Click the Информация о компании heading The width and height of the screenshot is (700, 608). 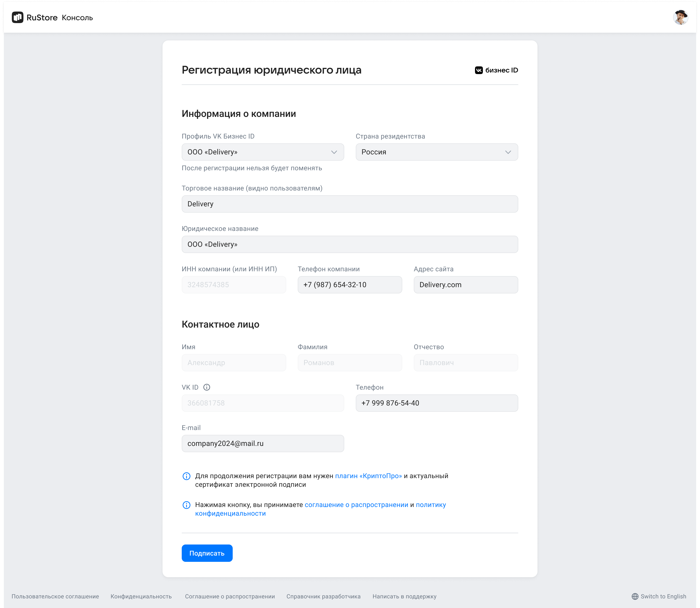tap(239, 114)
